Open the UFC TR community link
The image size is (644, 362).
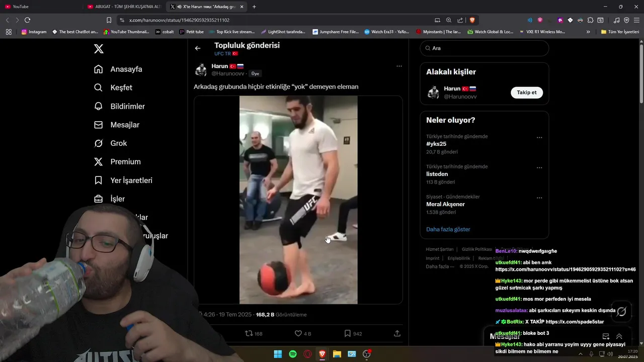226,54
